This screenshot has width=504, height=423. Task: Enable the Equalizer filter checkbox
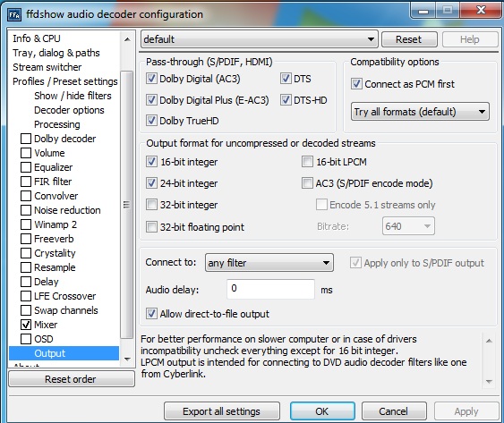click(26, 167)
